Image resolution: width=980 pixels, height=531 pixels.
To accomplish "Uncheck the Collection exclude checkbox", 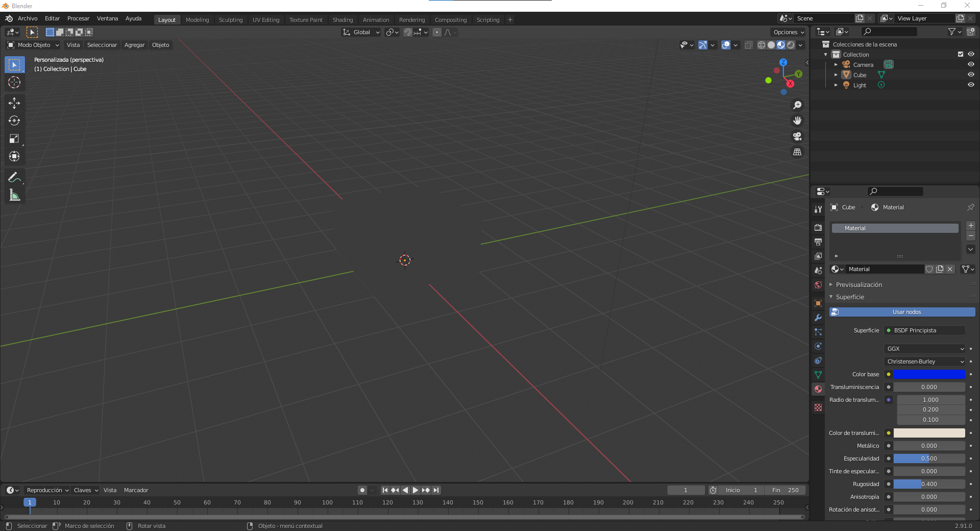I will tap(961, 54).
